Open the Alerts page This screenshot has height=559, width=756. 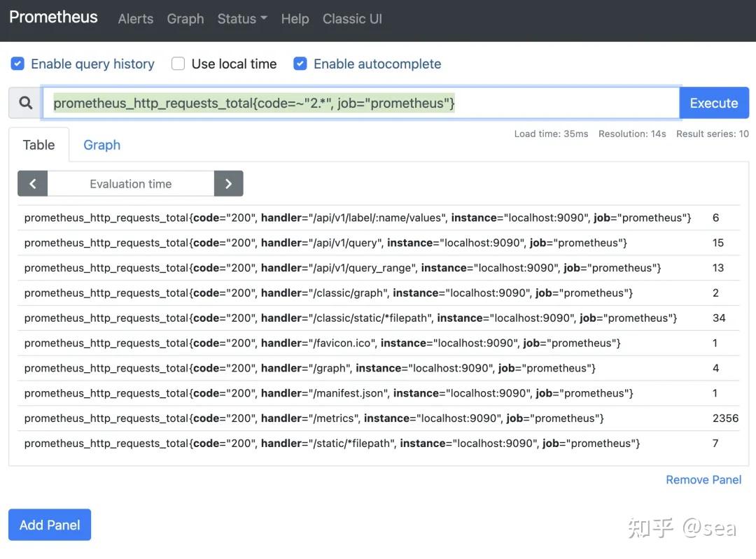click(136, 19)
